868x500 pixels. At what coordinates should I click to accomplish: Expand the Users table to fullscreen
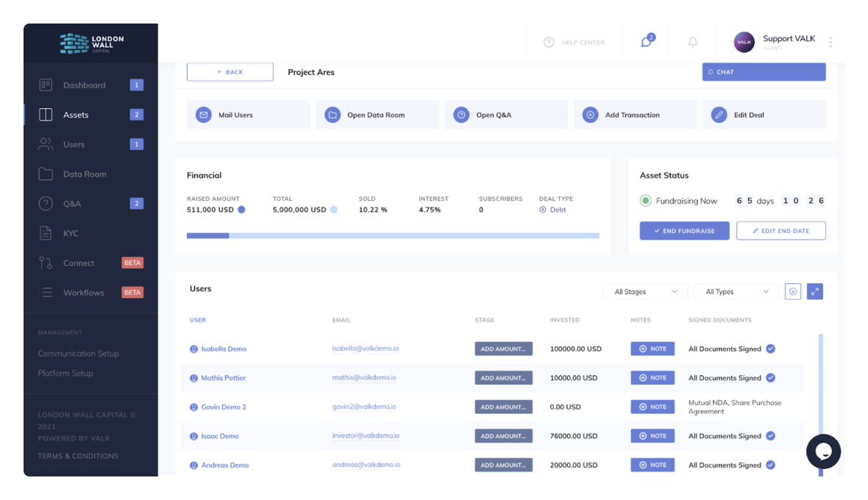[814, 292]
